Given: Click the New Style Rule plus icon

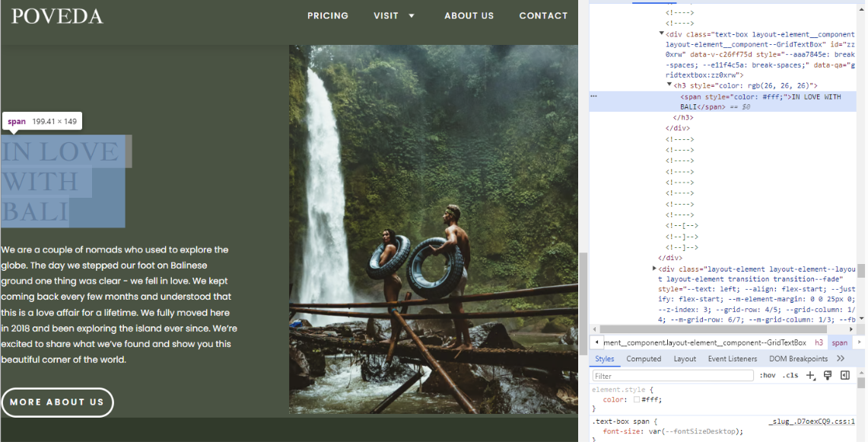Looking at the screenshot, I should click(810, 375).
